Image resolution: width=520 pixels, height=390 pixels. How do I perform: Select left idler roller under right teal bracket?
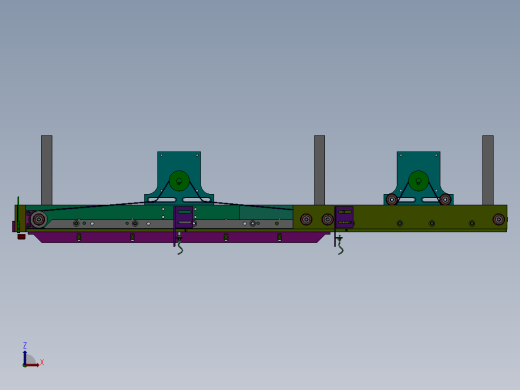[x=392, y=200]
